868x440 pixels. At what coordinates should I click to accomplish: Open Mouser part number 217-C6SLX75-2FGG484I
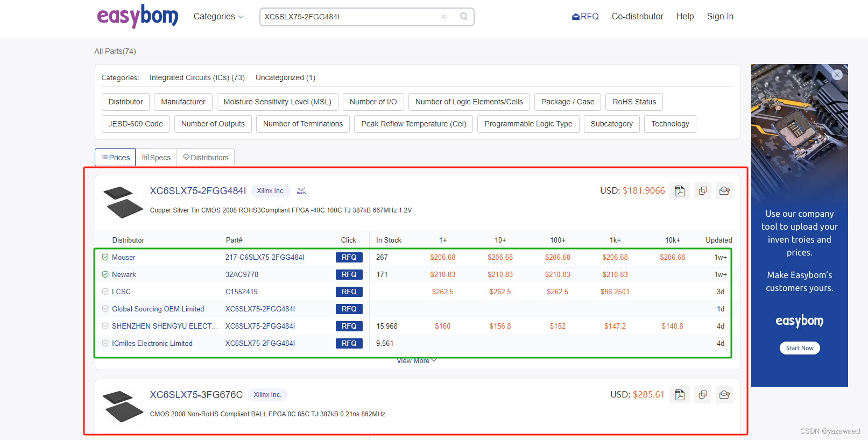pos(265,257)
